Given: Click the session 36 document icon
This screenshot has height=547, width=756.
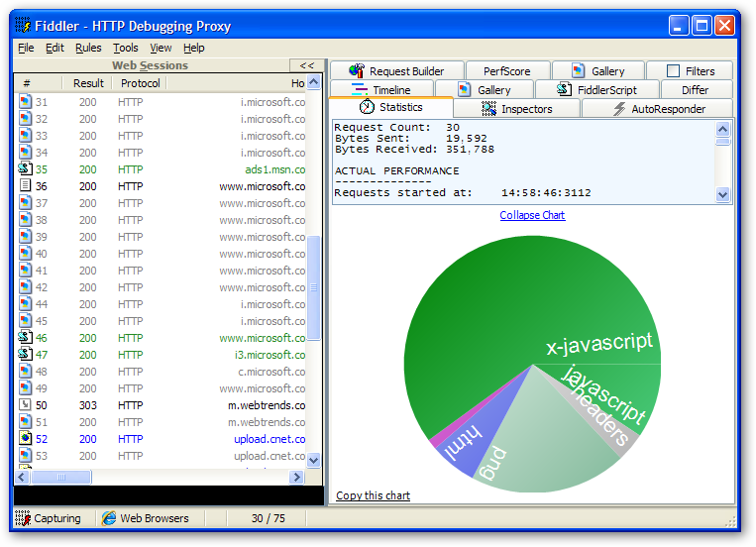Looking at the screenshot, I should pyautogui.click(x=25, y=185).
